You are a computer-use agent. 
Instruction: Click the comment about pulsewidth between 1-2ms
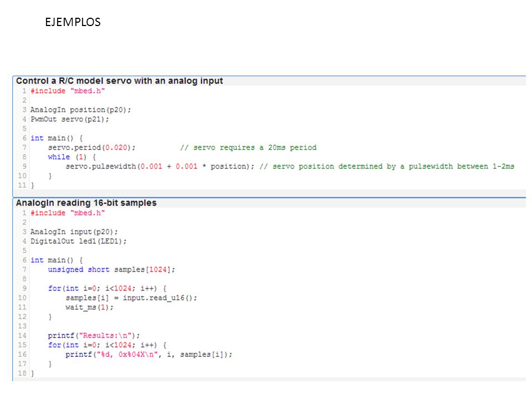(x=387, y=167)
